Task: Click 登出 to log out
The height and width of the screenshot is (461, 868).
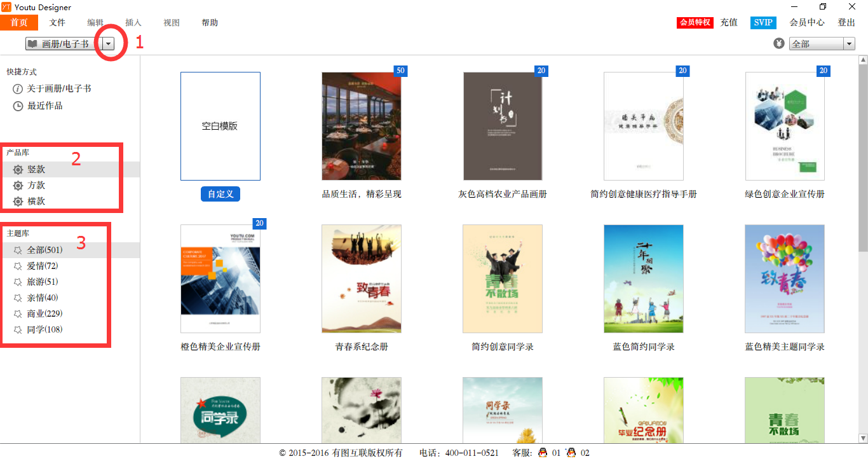Action: [846, 22]
